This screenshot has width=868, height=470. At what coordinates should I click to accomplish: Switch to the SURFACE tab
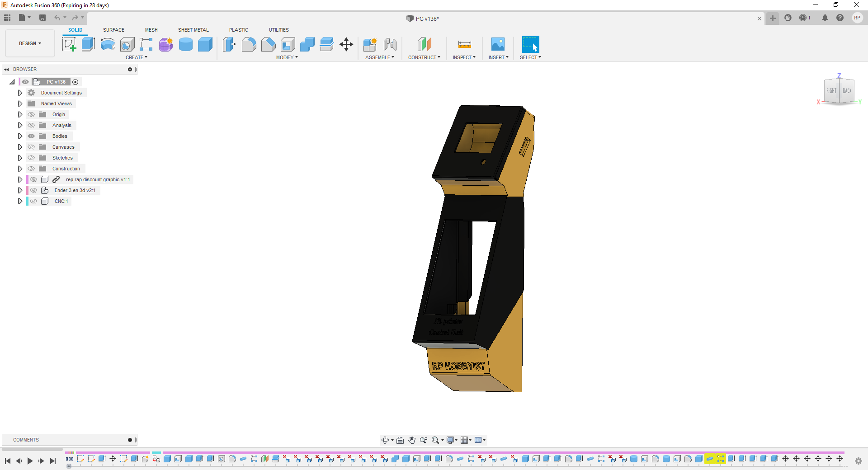113,30
